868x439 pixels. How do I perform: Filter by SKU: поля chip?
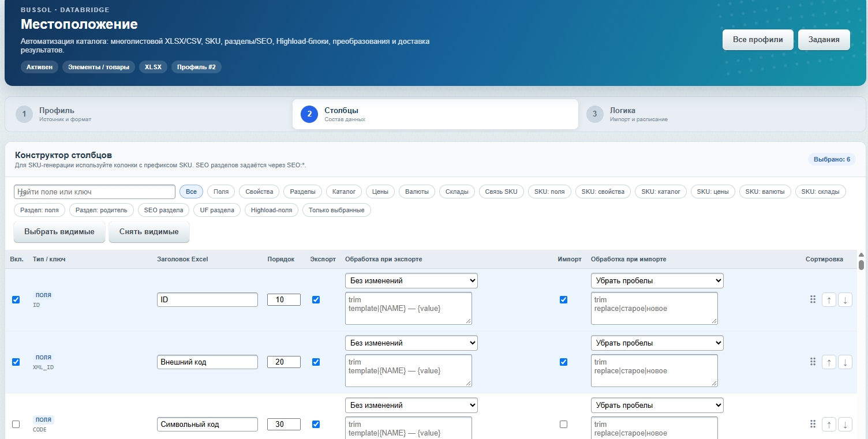(549, 192)
